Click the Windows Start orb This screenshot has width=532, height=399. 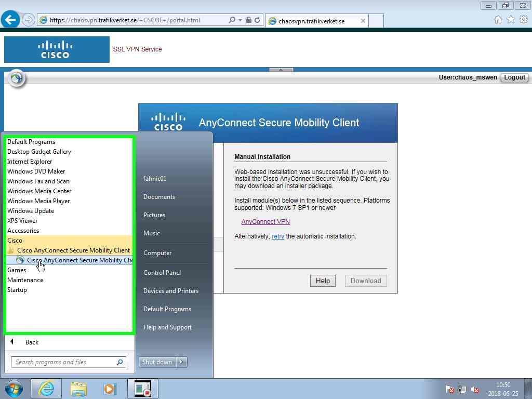[14, 389]
